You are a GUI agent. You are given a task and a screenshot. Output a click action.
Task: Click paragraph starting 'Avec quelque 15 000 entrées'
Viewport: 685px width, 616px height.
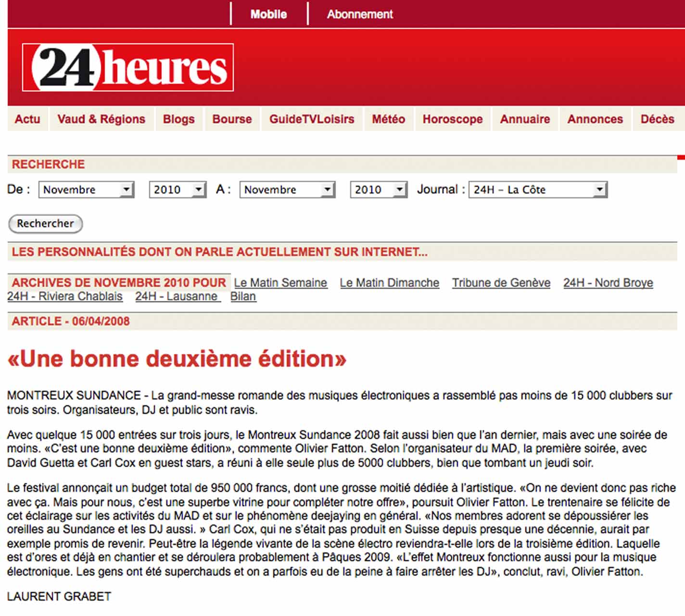pyautogui.click(x=337, y=449)
